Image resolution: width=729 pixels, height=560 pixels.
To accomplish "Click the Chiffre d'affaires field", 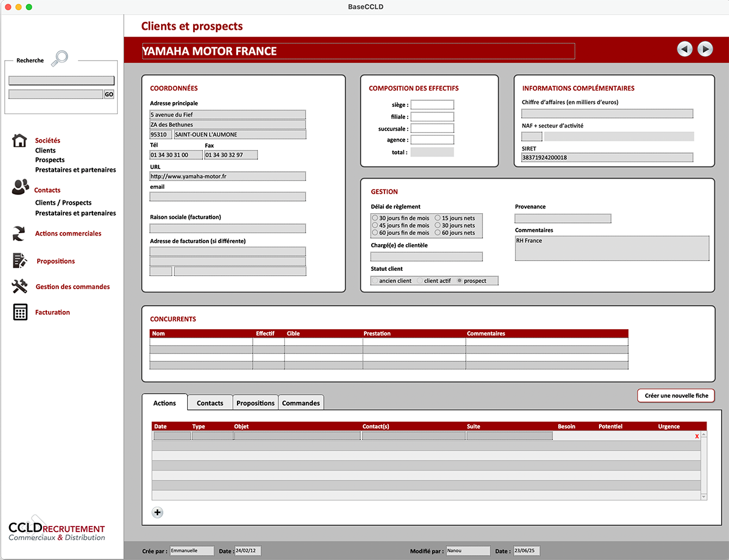I will [x=607, y=114].
